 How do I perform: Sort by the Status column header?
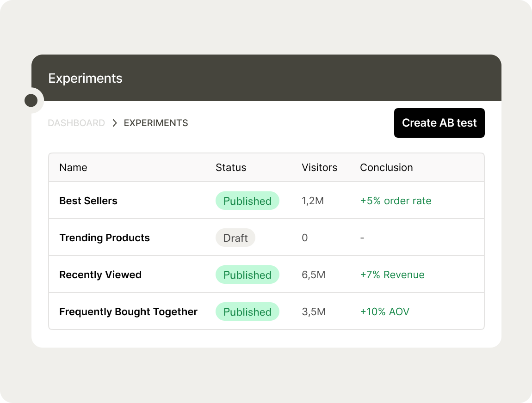click(231, 167)
